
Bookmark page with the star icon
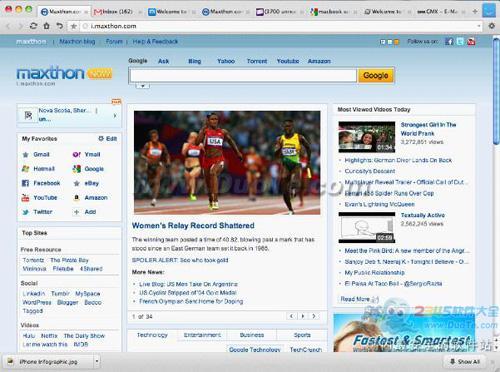(74, 26)
